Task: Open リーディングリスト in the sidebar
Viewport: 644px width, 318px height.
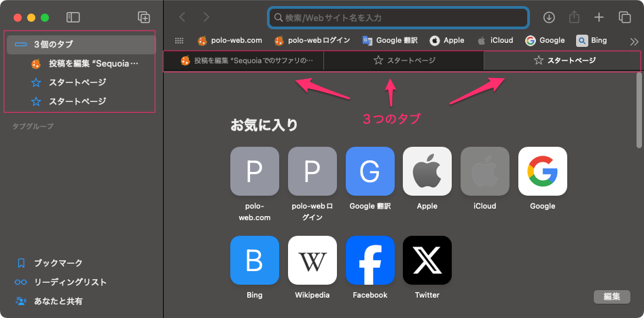Action: pyautogui.click(x=70, y=282)
